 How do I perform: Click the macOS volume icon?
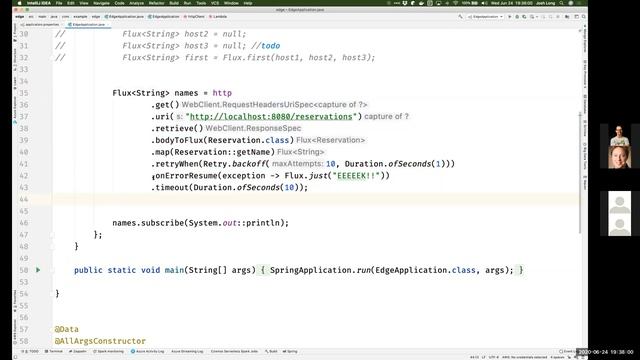[484, 3]
